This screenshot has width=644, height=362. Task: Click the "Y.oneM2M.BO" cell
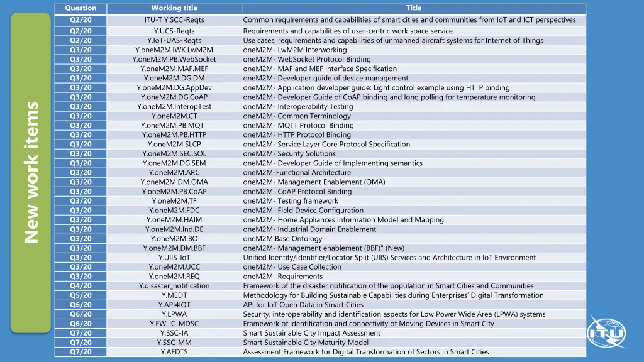click(x=174, y=239)
